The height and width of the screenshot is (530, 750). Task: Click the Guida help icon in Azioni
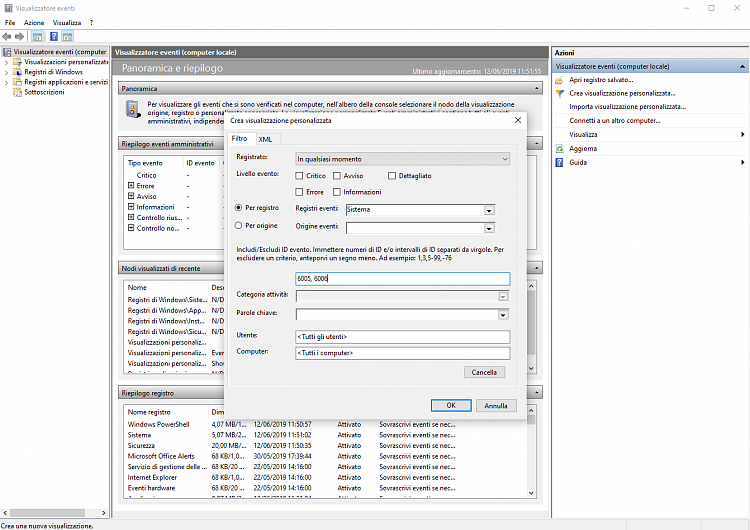tap(560, 162)
